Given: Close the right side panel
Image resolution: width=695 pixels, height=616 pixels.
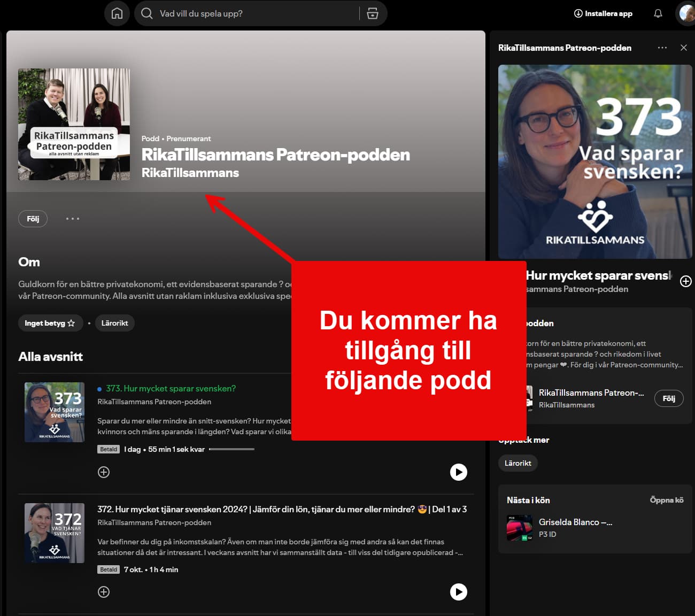Looking at the screenshot, I should [684, 48].
